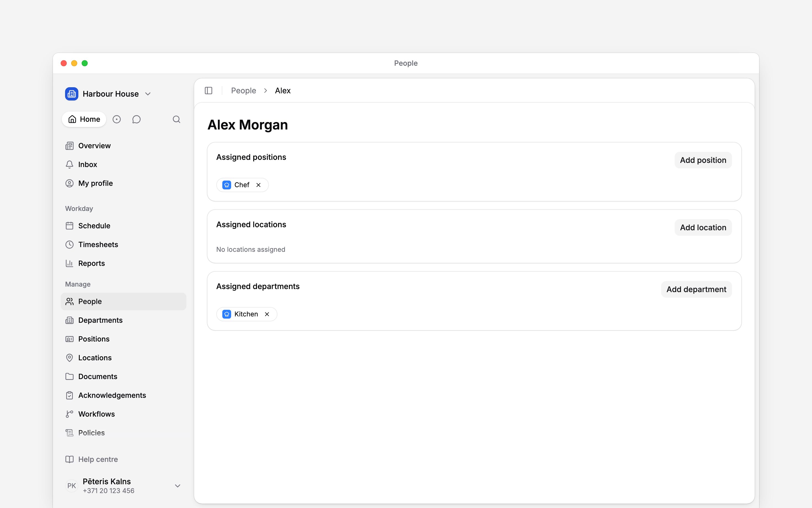
Task: Remove the Kitchen department tag
Action: [x=267, y=314]
